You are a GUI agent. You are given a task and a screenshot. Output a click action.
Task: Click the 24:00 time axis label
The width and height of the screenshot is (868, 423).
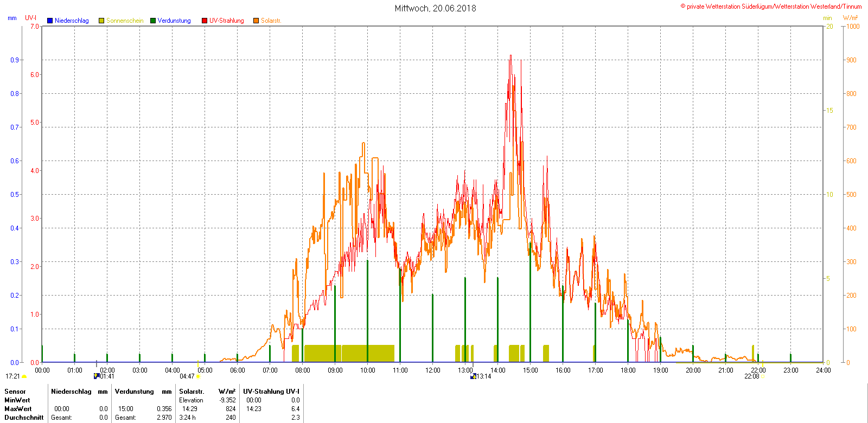(x=824, y=370)
